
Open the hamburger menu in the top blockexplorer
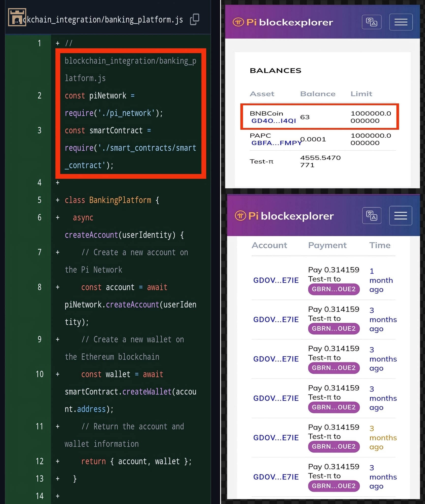[401, 22]
